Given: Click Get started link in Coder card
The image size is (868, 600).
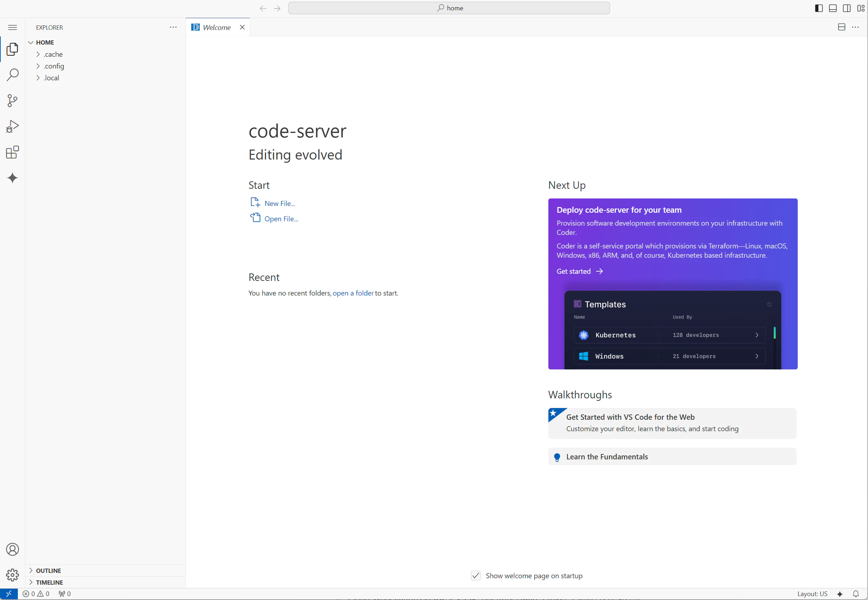Looking at the screenshot, I should pyautogui.click(x=579, y=271).
